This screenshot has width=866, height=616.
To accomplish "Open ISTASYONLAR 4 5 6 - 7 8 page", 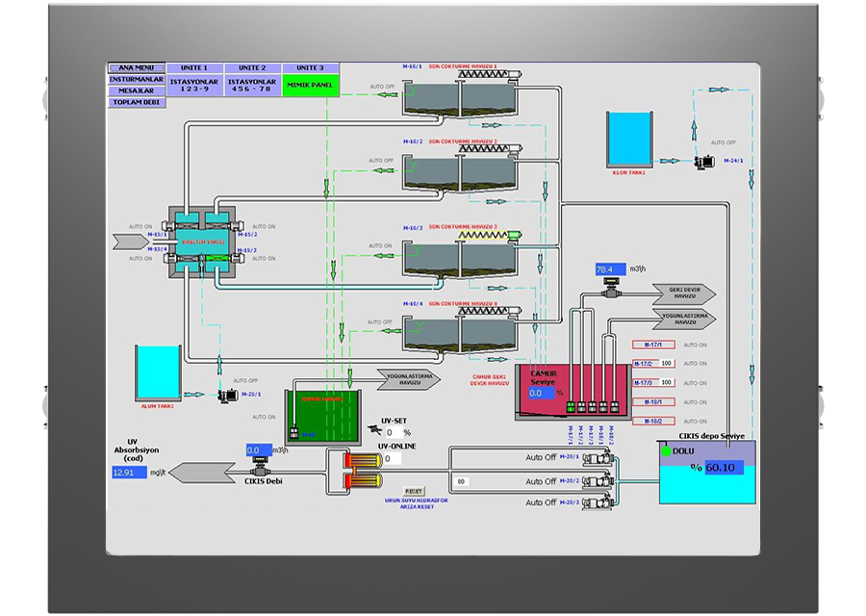I will pyautogui.click(x=252, y=85).
